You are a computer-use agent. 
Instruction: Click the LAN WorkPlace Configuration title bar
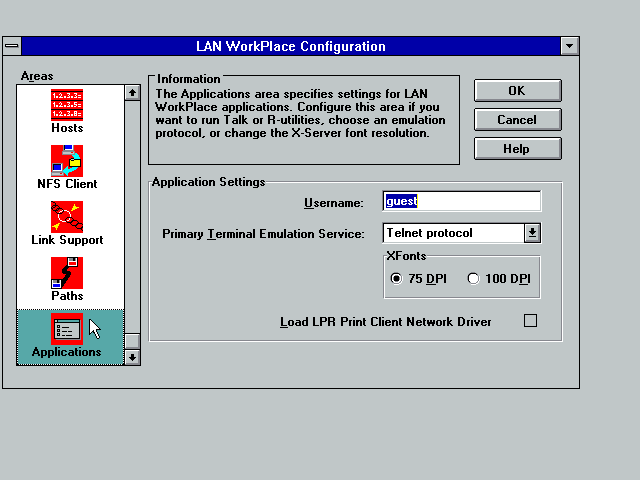[291, 46]
